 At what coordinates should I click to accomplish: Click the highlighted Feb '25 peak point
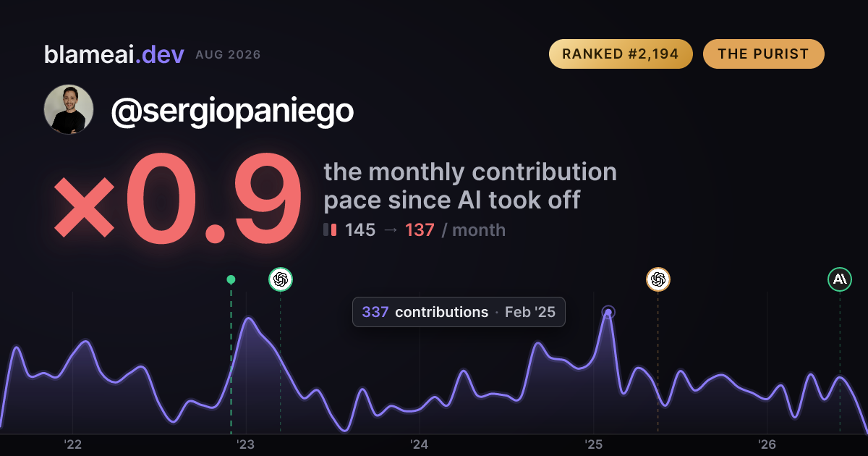[x=608, y=313]
